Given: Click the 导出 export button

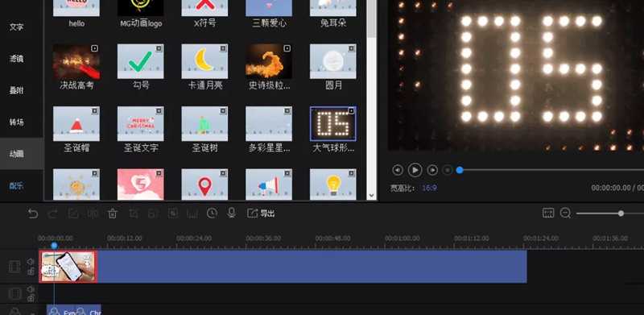Looking at the screenshot, I should [x=261, y=213].
